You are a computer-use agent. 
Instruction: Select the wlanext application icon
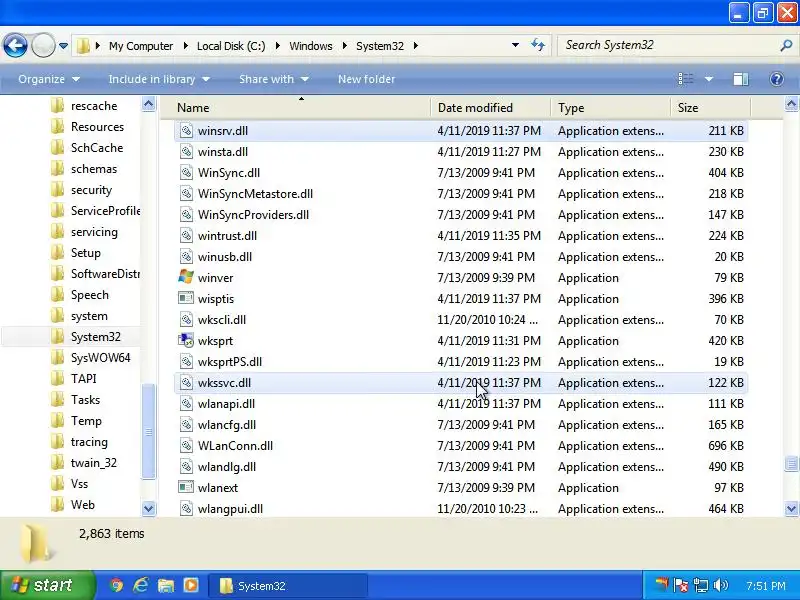(186, 488)
